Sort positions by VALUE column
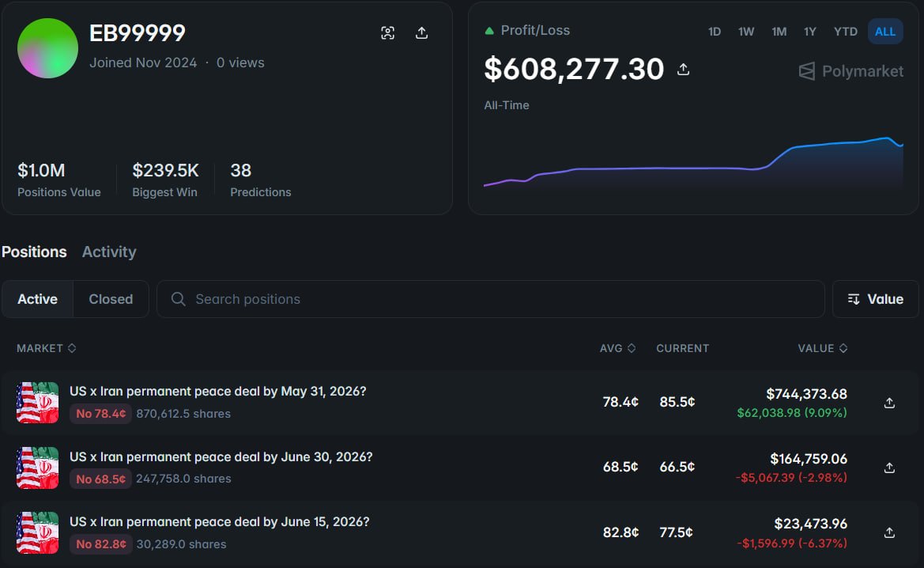 point(823,349)
